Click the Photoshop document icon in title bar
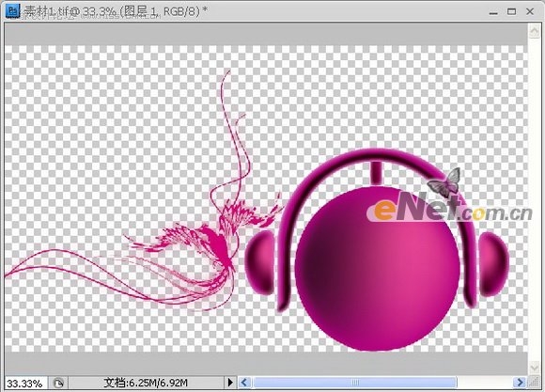 pos(13,10)
